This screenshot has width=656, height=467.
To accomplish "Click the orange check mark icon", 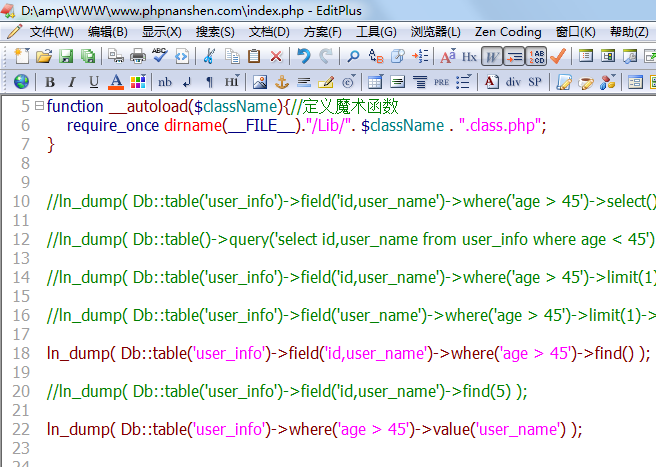I will click(x=558, y=56).
